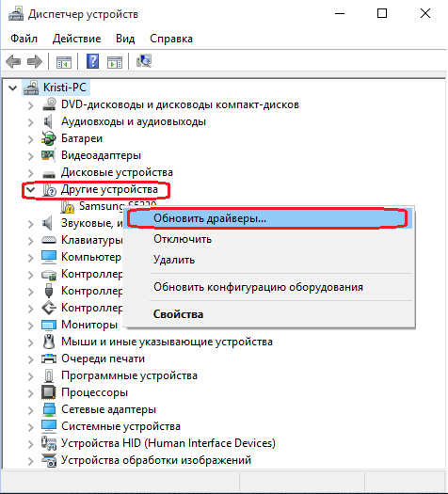The width and height of the screenshot is (448, 494).
Task: Click the scan for hardware changes icon
Action: coord(144,61)
